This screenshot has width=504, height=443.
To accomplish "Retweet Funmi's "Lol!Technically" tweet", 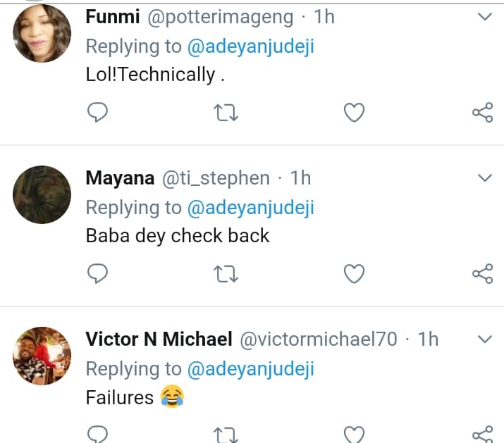I will (x=226, y=112).
